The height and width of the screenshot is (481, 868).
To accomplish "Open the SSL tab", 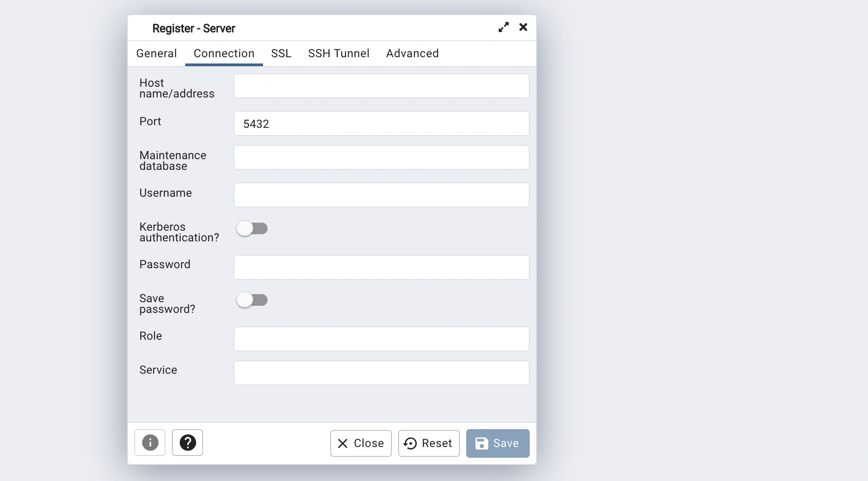I will pos(281,54).
